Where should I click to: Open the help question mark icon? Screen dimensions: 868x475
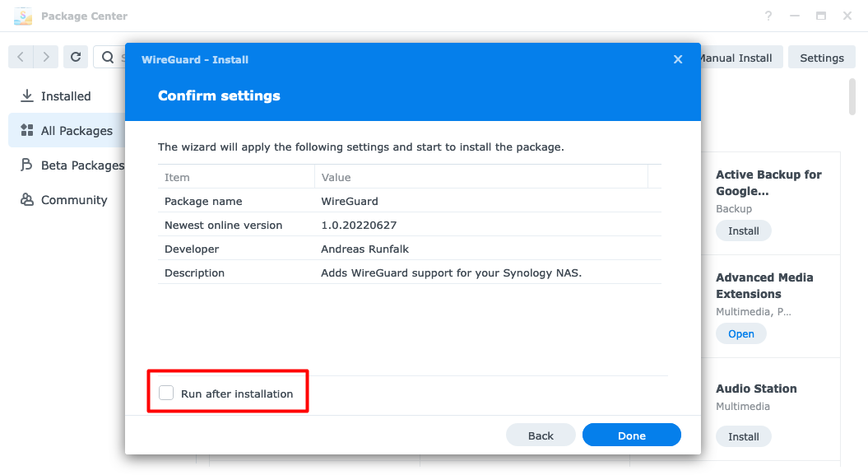tap(768, 16)
